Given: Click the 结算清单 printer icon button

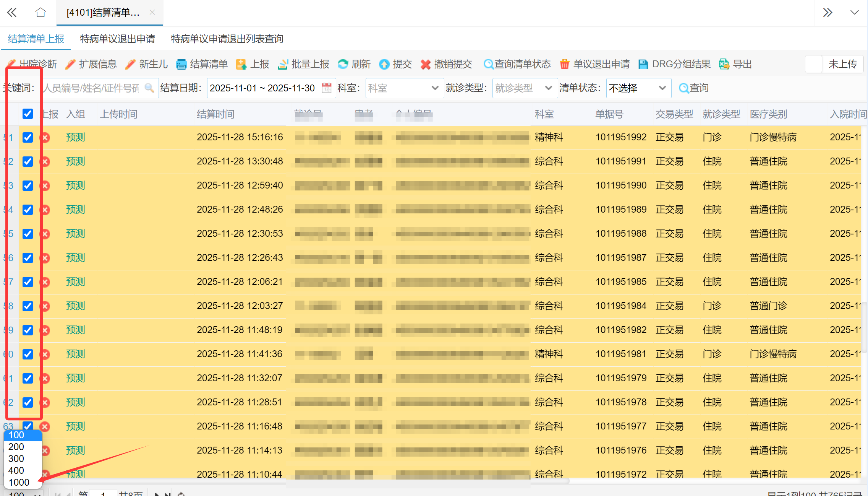Looking at the screenshot, I should tap(181, 64).
